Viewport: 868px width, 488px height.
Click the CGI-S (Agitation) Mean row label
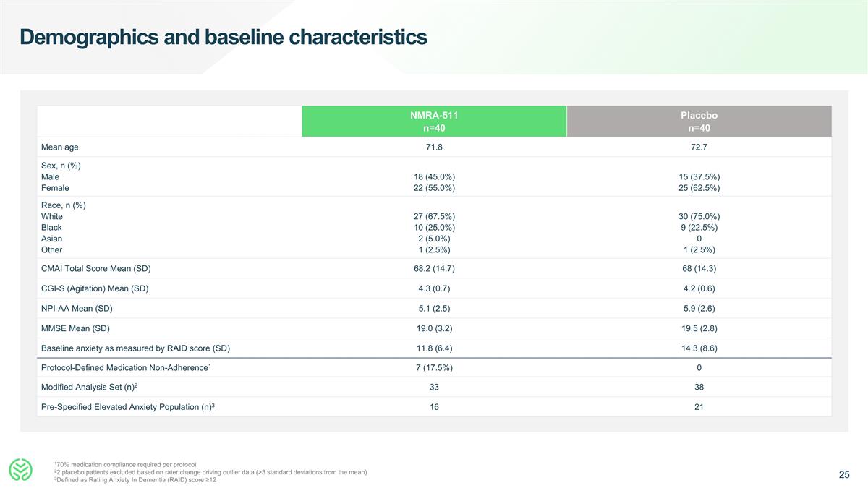pyautogui.click(x=95, y=288)
